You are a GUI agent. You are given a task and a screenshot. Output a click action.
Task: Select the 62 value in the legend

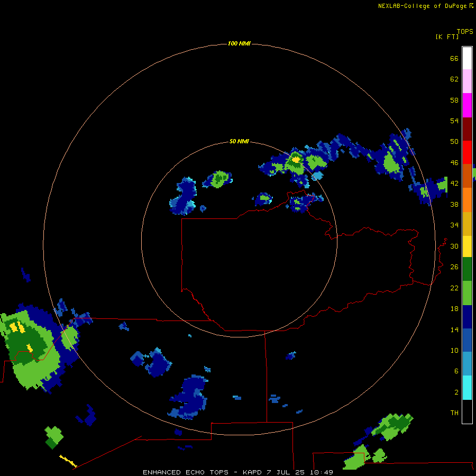coord(454,79)
